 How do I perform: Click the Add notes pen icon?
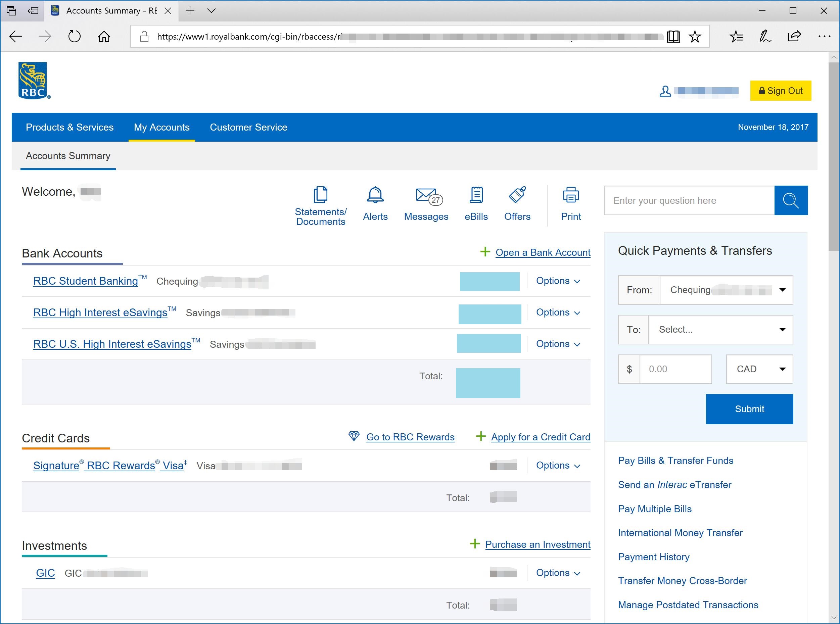(x=765, y=37)
